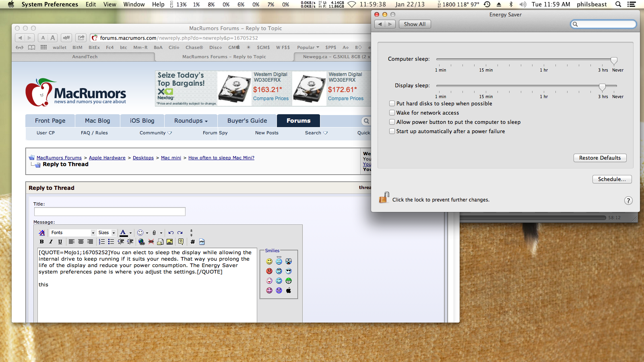Viewport: 644px width, 362px height.
Task: Open Safari Reading List glasses icon
Action: pyautogui.click(x=19, y=47)
